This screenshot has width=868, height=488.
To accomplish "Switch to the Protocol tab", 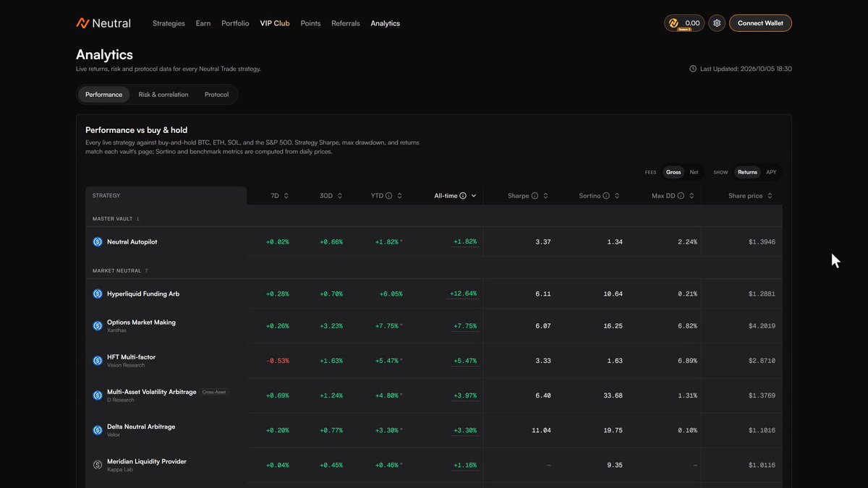I will pyautogui.click(x=216, y=95).
